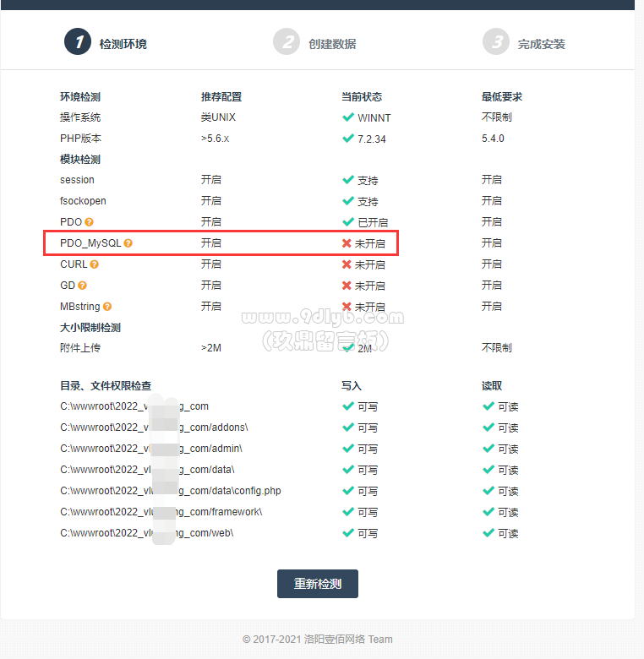Select step 1 检测环境 tab
This screenshot has width=644, height=659.
[x=106, y=42]
